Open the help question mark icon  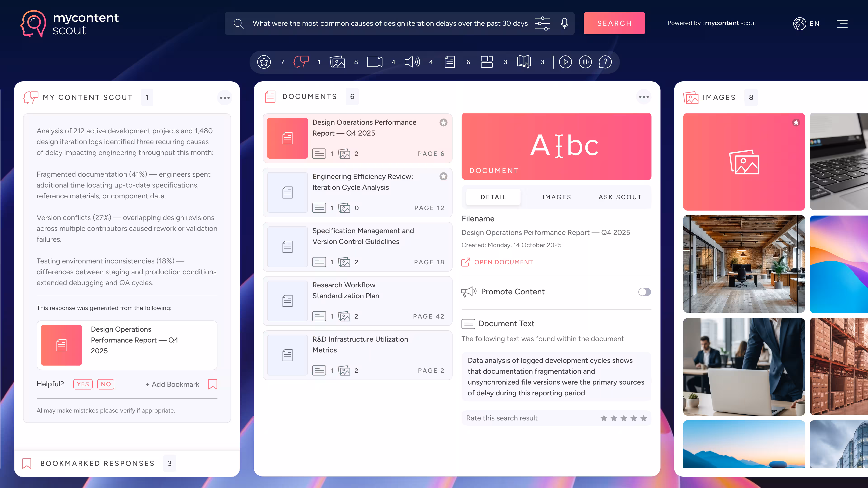pyautogui.click(x=605, y=62)
